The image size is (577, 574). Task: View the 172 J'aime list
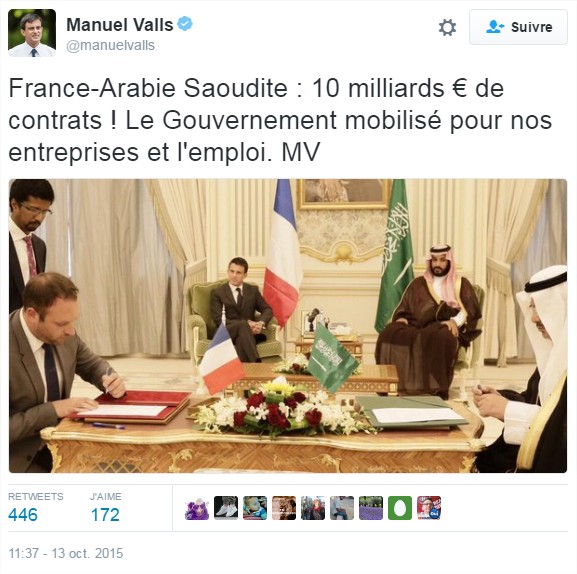point(105,514)
